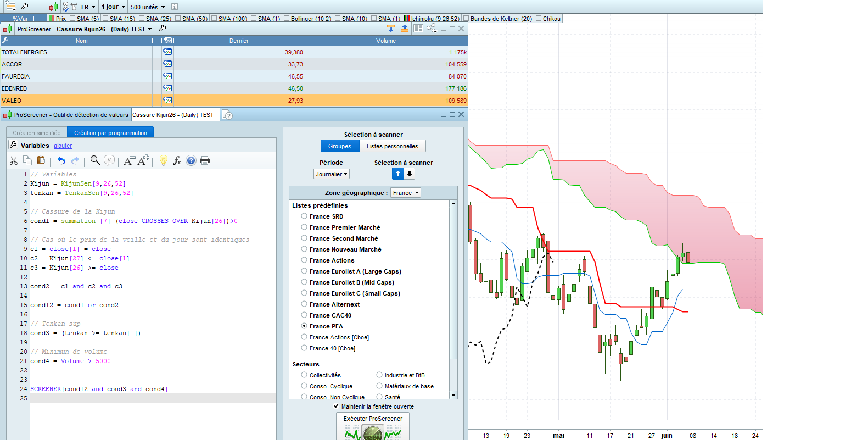The image size is (868, 440).
Task: Open chart icon for the TOTALENERGIES row
Action: coord(167,52)
